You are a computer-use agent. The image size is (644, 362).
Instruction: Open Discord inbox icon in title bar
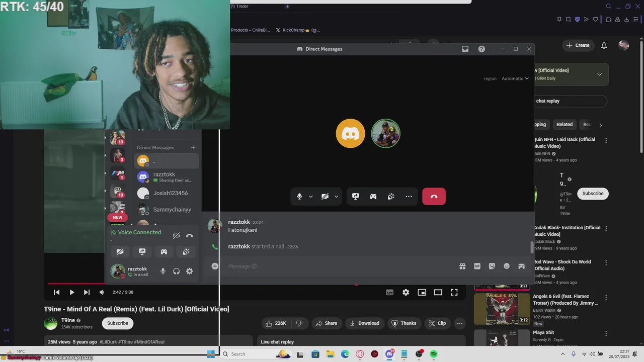(x=465, y=49)
